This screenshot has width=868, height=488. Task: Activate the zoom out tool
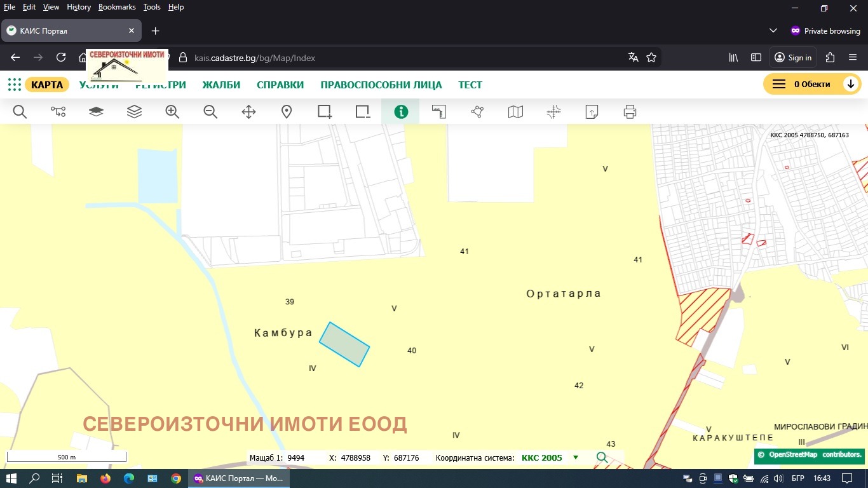(210, 111)
